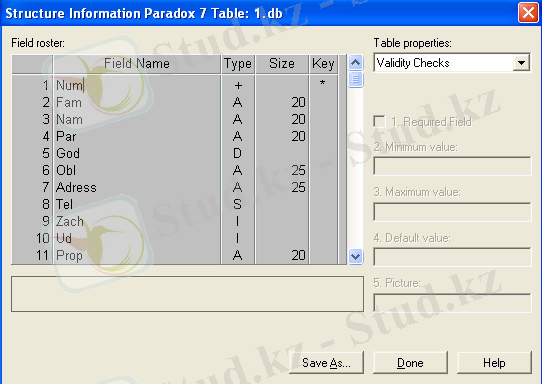Viewport: 542px width, 384px height.
Task: Click the Picture input field
Action: coord(452,303)
